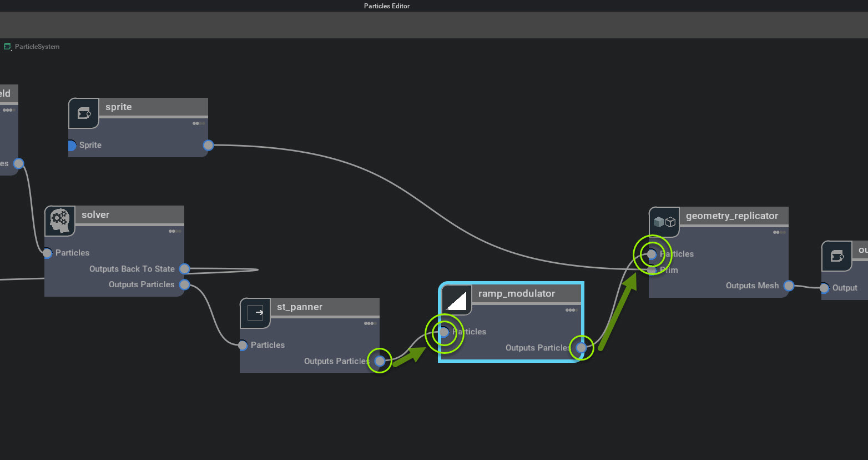Click the ParticleSystem breadcrumb label
Viewport: 868px width, 460px height.
pos(37,47)
